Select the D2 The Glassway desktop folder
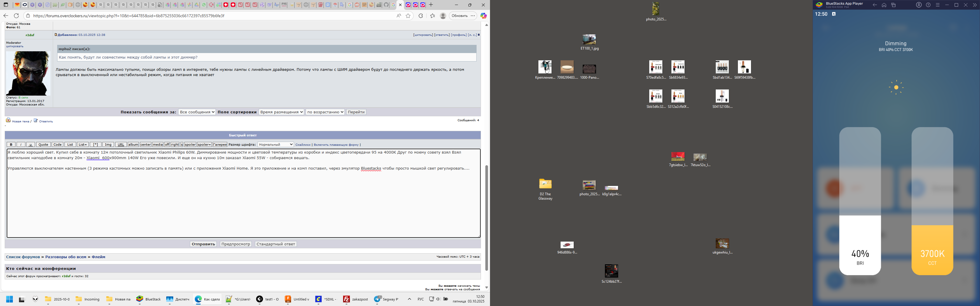This screenshot has width=980, height=306. pos(545,189)
